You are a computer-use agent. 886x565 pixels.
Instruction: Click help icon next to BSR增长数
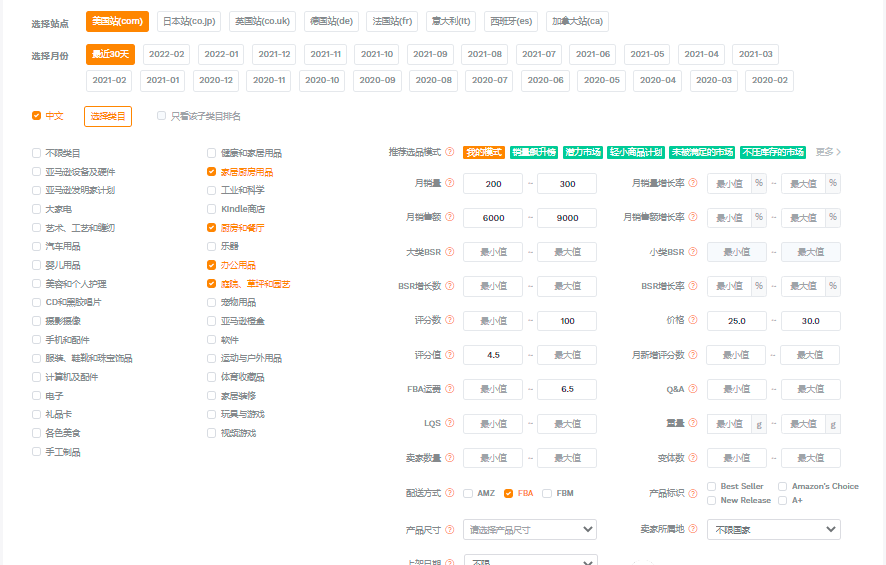click(x=450, y=286)
